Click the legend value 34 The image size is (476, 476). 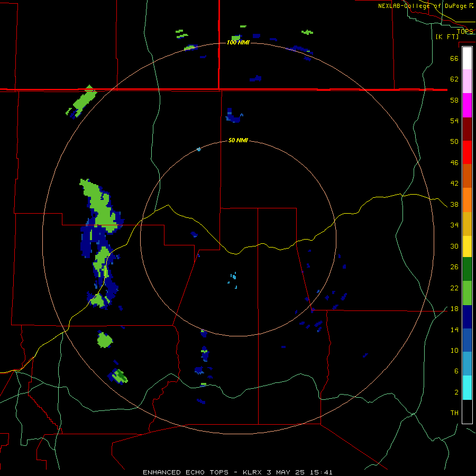454,225
